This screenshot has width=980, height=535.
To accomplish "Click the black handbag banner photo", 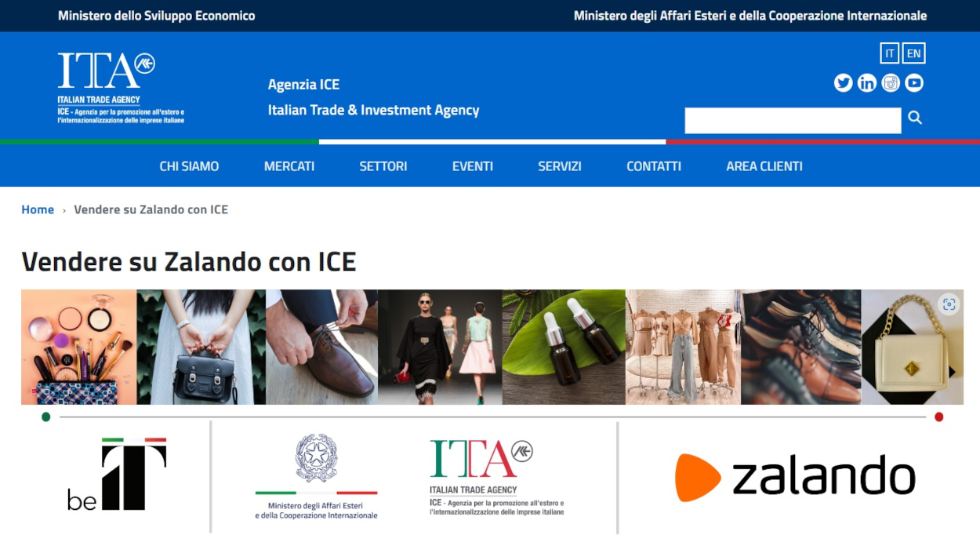I will pos(201,348).
